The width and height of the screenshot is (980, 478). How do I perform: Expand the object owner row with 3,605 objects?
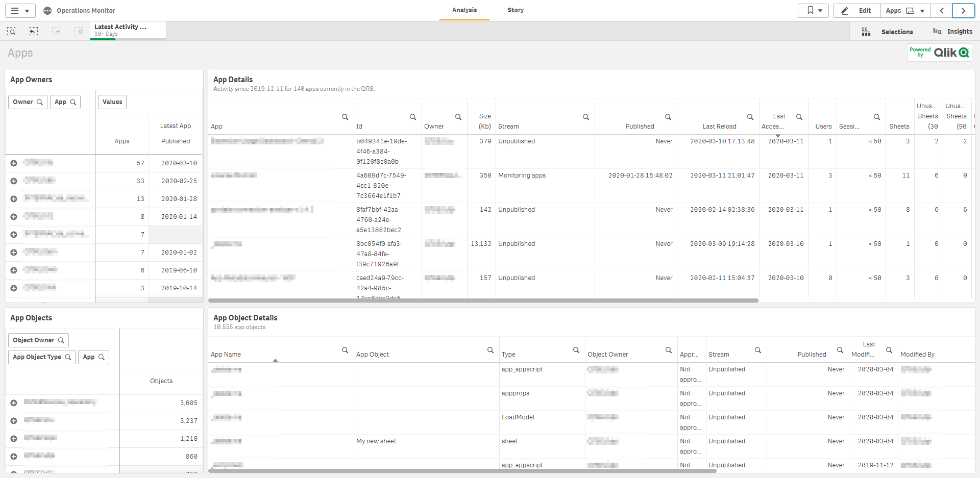pos(14,403)
